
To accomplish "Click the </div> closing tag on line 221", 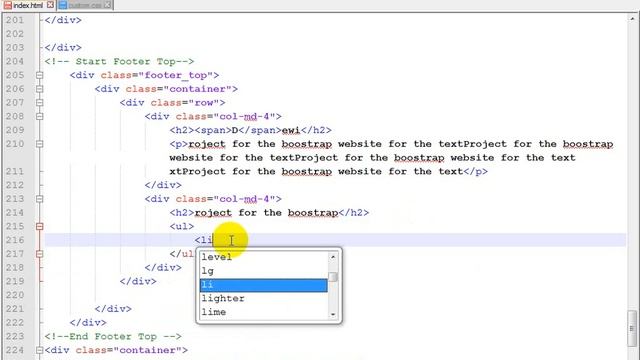I will point(113,309).
